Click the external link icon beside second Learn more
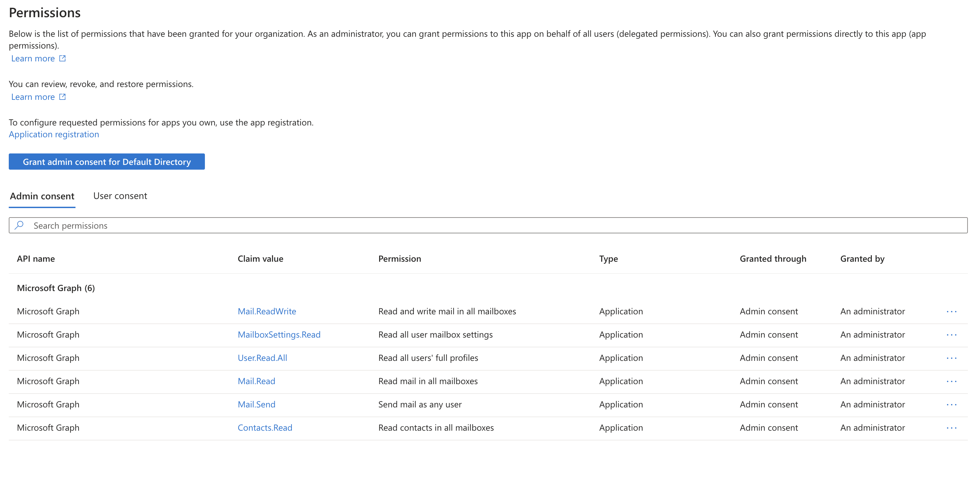Image resolution: width=980 pixels, height=487 pixels. (x=62, y=96)
